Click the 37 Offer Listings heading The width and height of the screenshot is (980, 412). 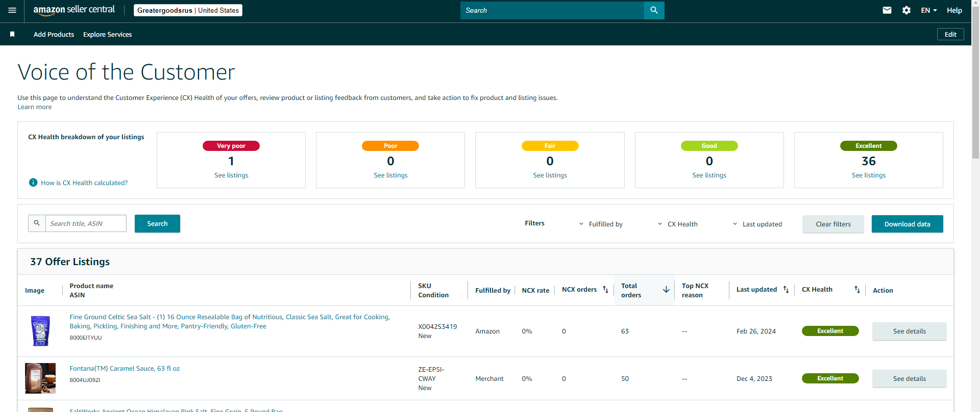70,262
